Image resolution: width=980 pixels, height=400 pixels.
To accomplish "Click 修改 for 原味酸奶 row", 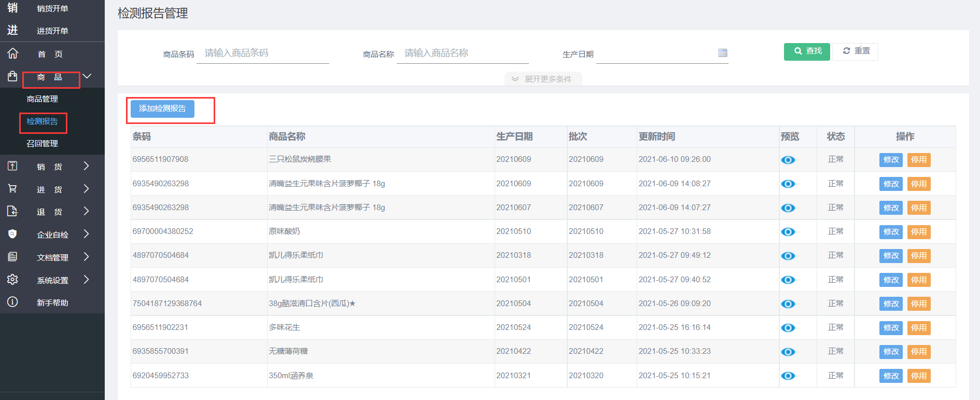I will pos(891,232).
